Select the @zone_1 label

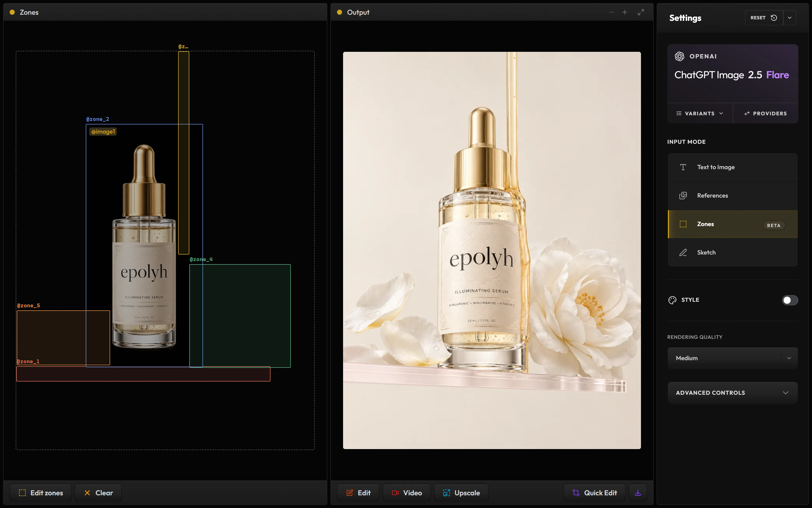28,361
